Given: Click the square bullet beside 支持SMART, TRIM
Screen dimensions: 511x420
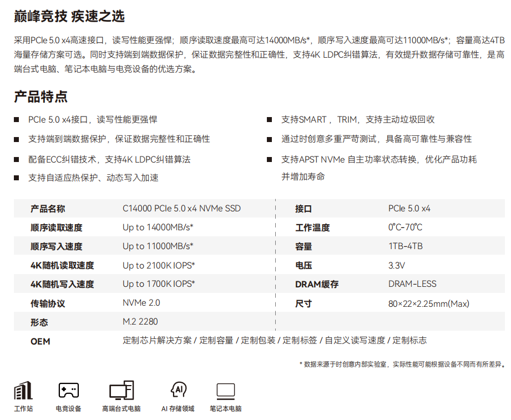Looking at the screenshot, I should click(x=269, y=120).
